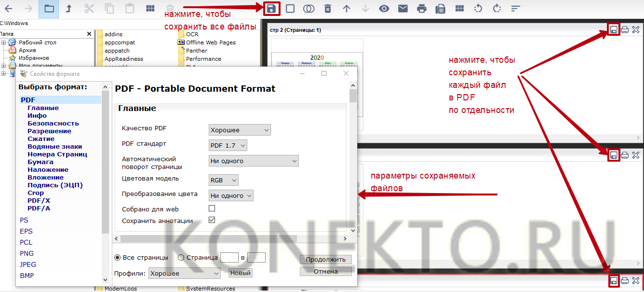Click the envelope email icon in the toolbar

pos(402,8)
